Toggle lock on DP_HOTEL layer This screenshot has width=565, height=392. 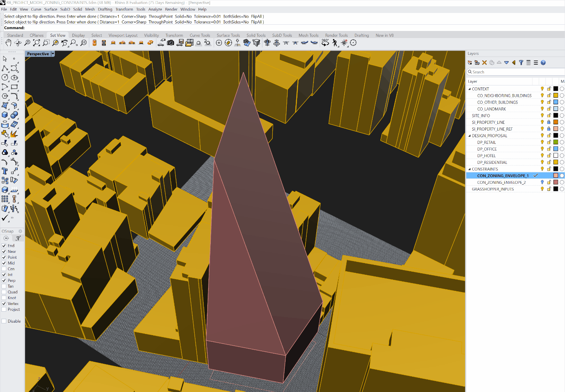(549, 156)
